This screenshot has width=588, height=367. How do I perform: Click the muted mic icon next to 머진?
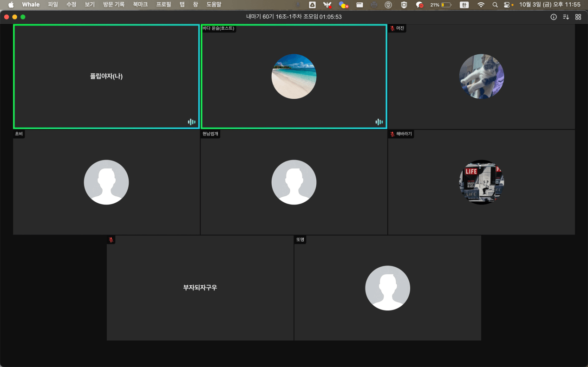392,28
